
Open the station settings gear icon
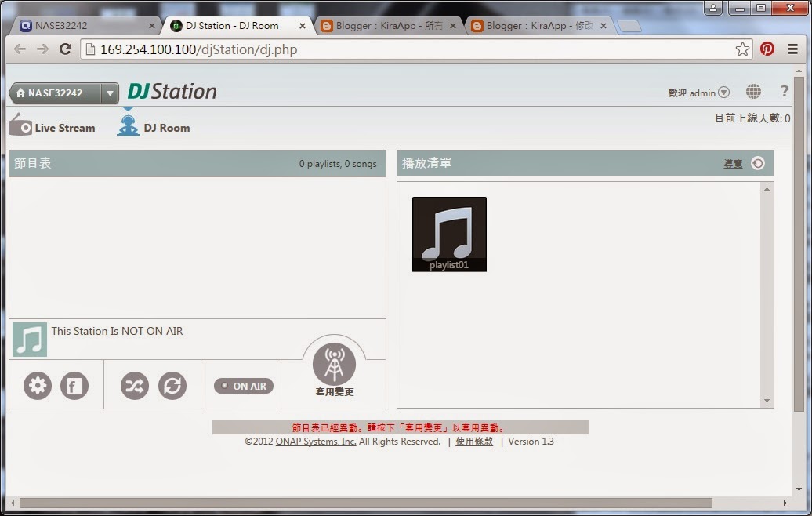coord(38,386)
